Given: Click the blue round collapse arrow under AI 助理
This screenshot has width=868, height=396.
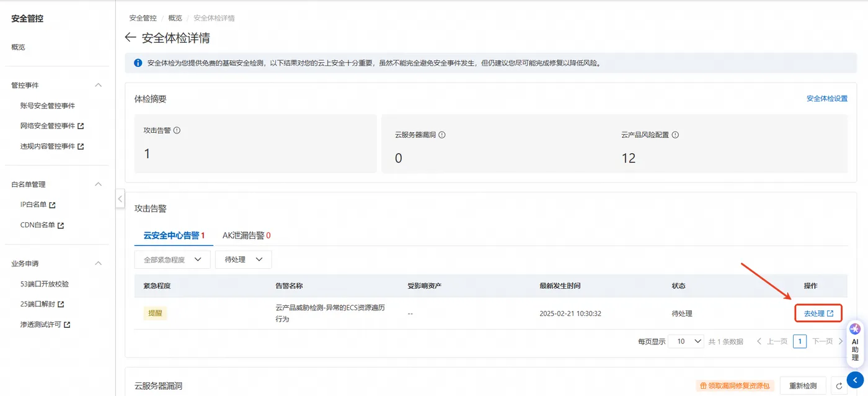Looking at the screenshot, I should coord(856,379).
